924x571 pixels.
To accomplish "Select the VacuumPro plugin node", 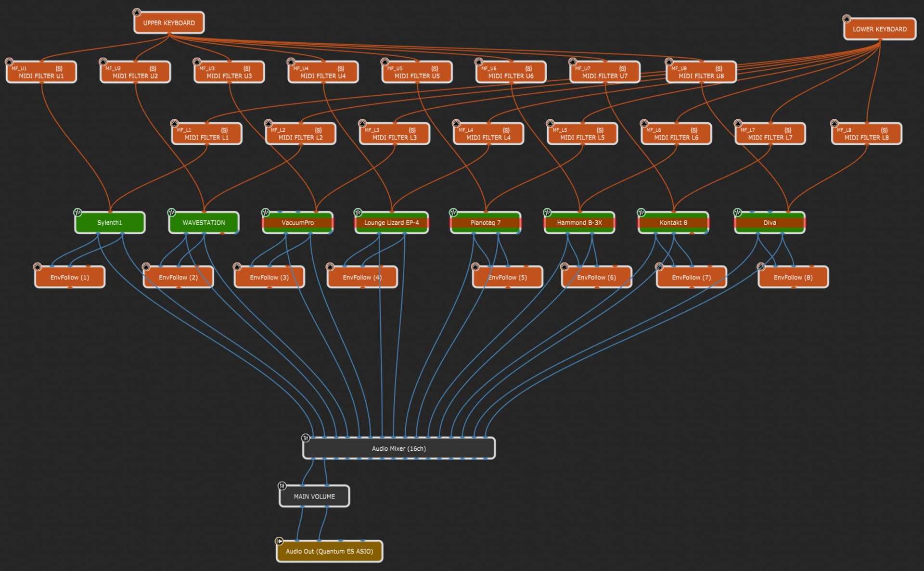I will pos(297,223).
